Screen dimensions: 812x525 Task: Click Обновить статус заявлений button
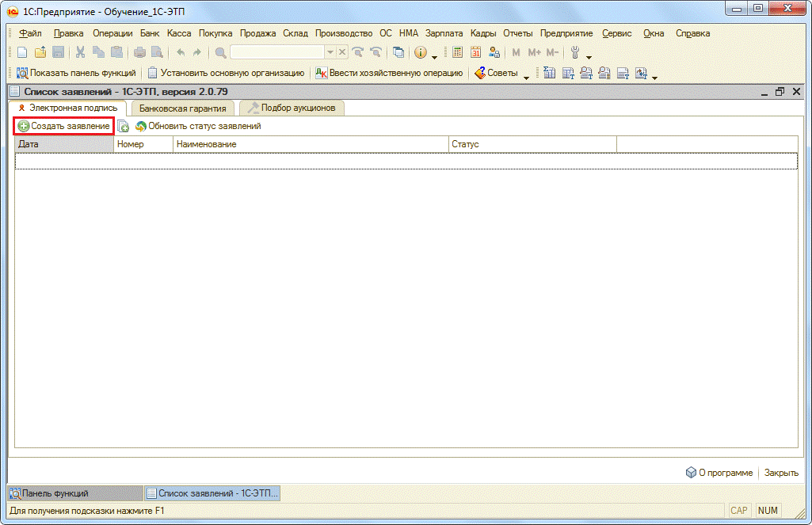(198, 126)
